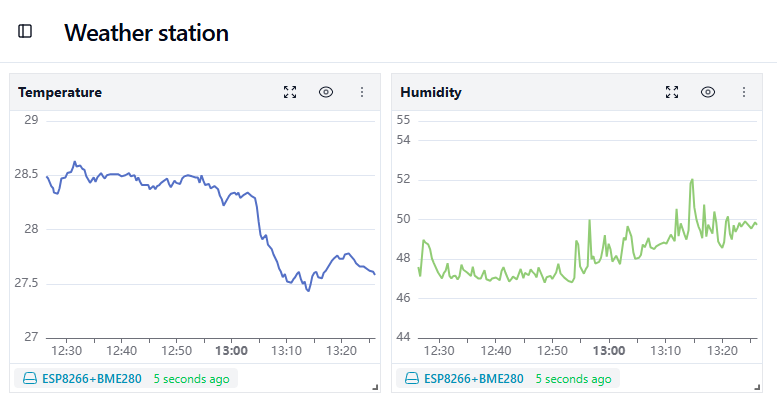Toggle the sidebar panel icon
777x407 pixels.
click(25, 31)
